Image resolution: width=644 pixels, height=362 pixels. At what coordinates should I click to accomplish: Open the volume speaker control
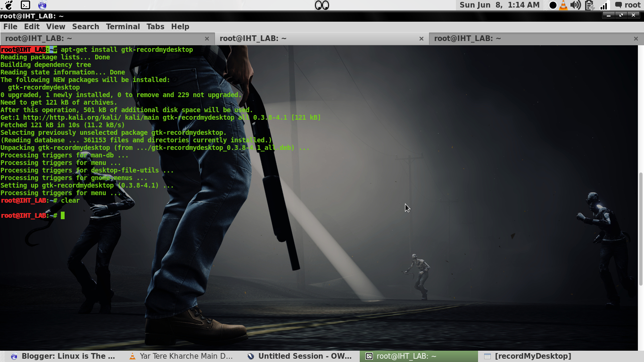pyautogui.click(x=576, y=5)
